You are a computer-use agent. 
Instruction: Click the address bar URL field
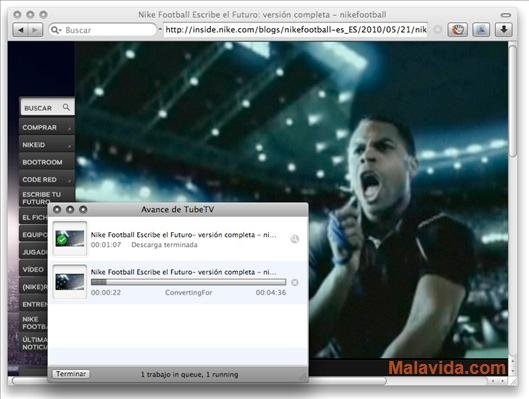click(x=296, y=30)
